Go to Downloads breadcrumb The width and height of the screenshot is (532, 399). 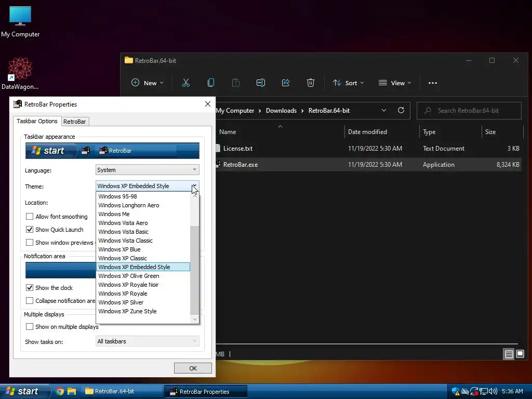(x=281, y=111)
